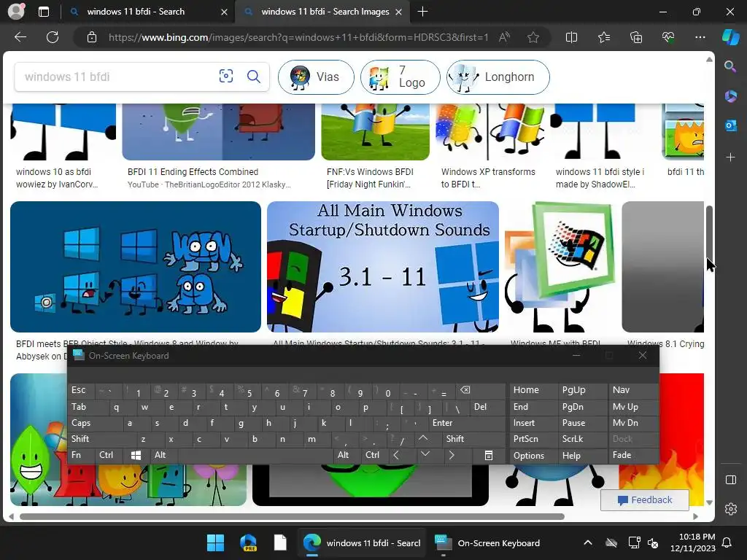Open BFDI 11 Ending Effects Combined link

[193, 172]
